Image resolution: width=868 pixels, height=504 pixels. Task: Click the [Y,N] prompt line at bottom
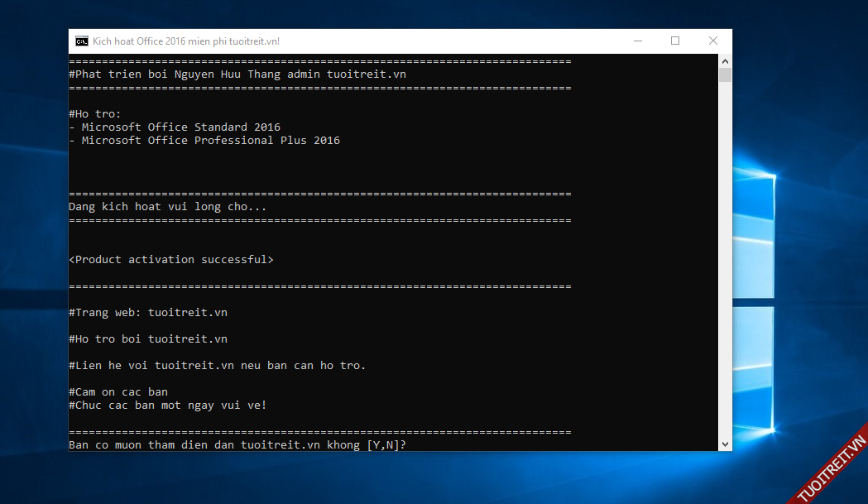point(237,445)
